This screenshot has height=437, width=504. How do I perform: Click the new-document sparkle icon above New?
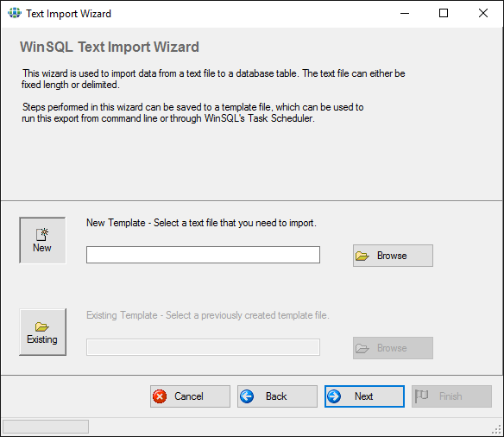click(x=42, y=234)
